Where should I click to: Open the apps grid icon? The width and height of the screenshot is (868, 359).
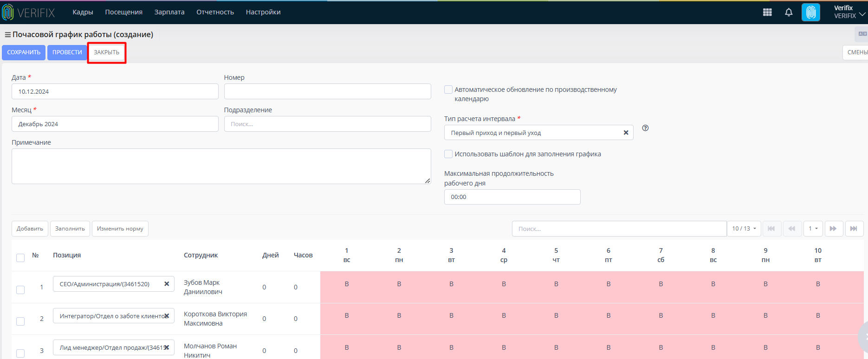[x=767, y=13]
